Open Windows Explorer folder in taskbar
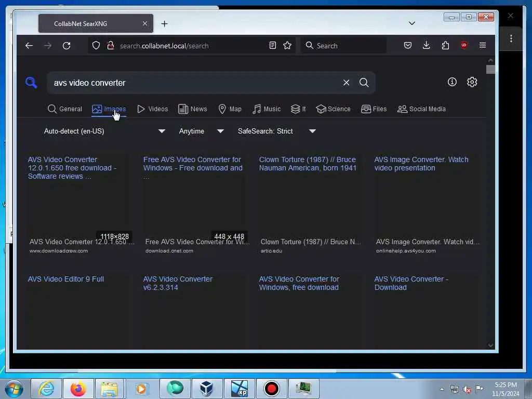The width and height of the screenshot is (532, 399). pyautogui.click(x=109, y=389)
